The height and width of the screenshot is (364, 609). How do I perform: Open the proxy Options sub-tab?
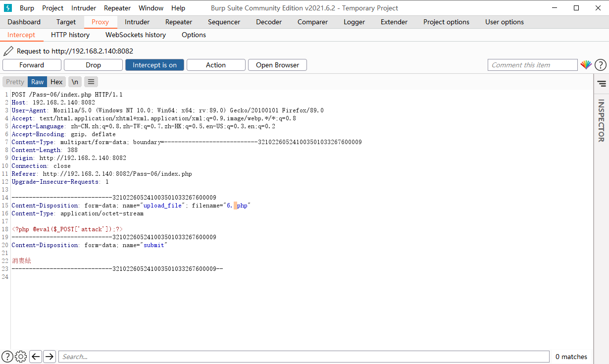point(194,35)
